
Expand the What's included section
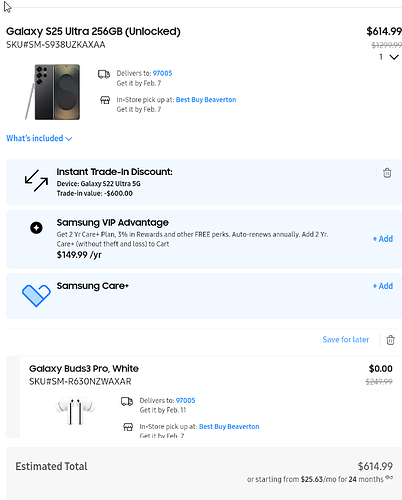click(39, 138)
